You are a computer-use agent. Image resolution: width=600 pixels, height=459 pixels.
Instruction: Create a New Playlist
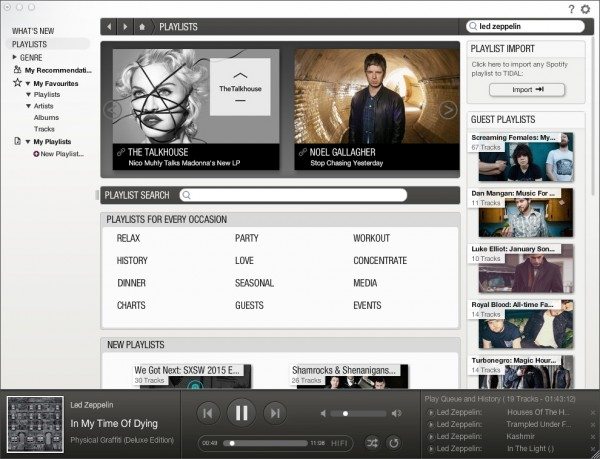point(62,154)
